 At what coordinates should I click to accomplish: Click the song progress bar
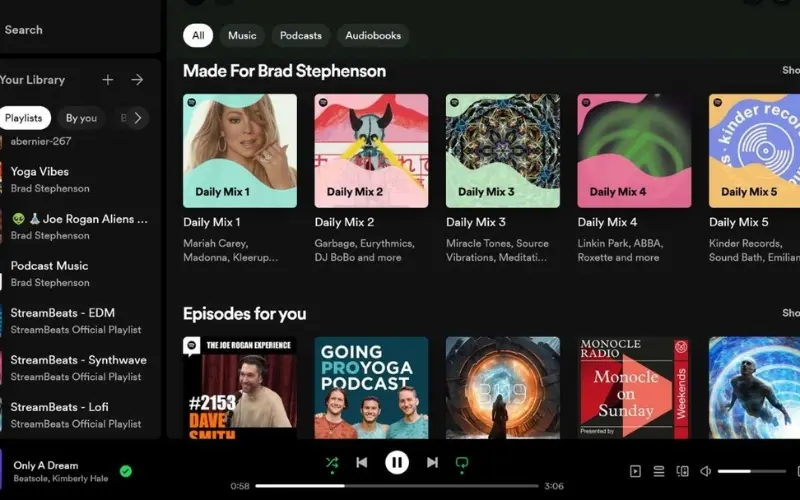pyautogui.click(x=396, y=486)
